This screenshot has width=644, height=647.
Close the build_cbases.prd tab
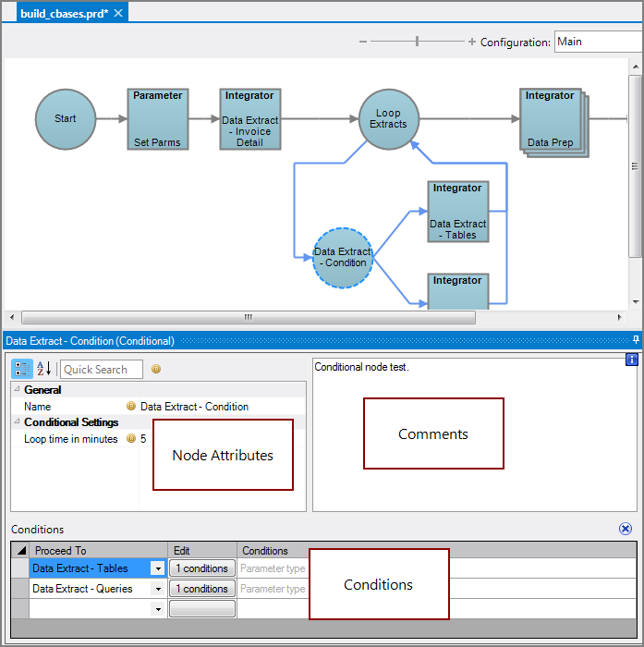pos(119,13)
